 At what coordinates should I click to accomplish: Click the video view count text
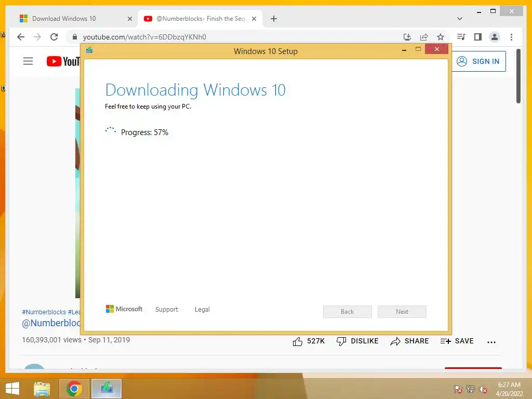[51, 340]
